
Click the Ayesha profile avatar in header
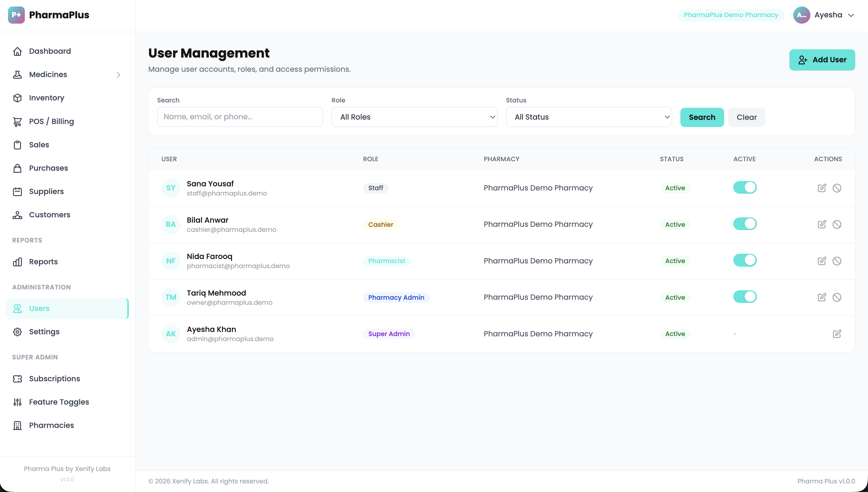click(802, 15)
